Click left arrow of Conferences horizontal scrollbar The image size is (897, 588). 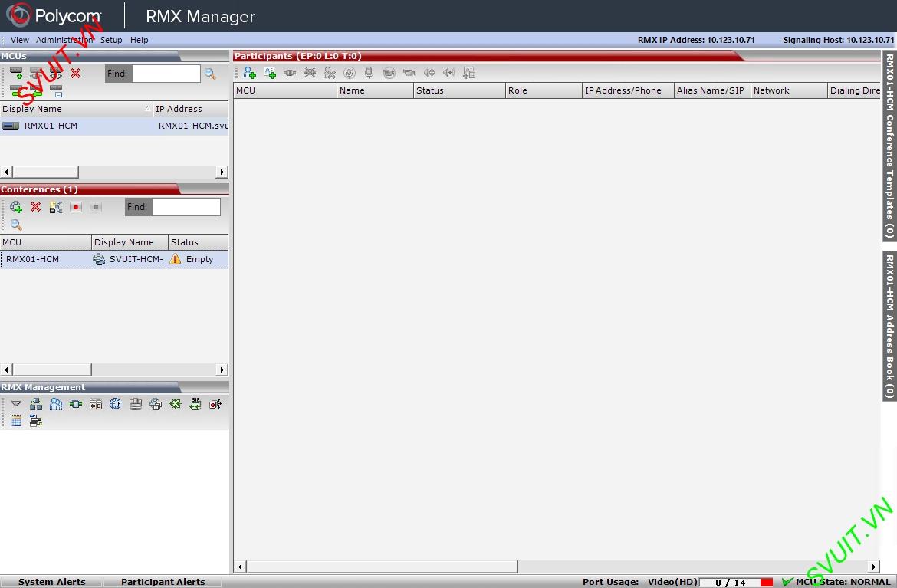point(6,370)
